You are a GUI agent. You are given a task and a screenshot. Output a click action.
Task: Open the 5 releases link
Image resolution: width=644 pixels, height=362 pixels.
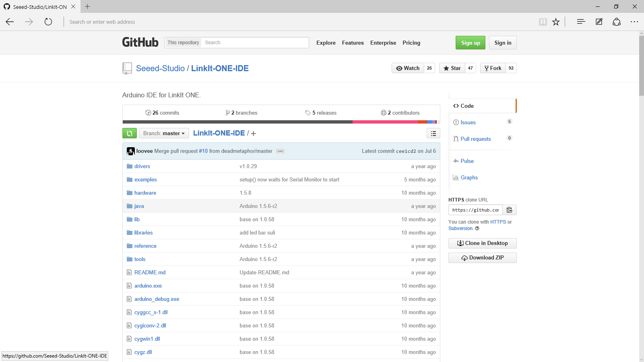[321, 113]
